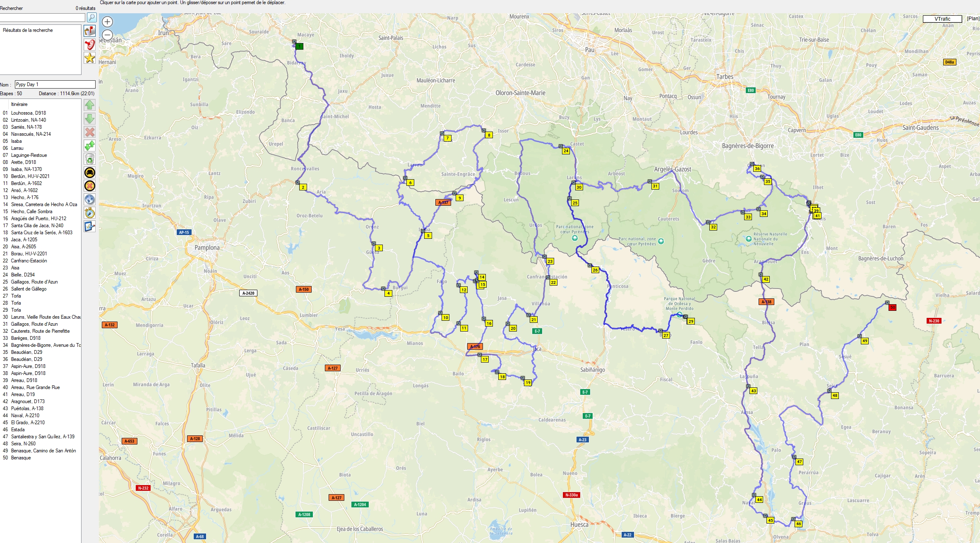
Task: Open favorites with the star icon
Action: pos(90,58)
